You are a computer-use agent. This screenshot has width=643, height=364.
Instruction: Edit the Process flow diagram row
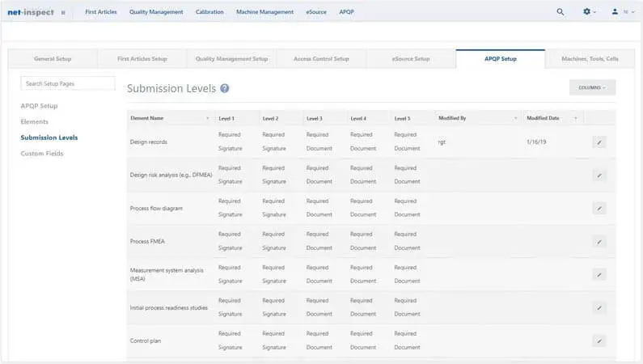click(x=599, y=208)
